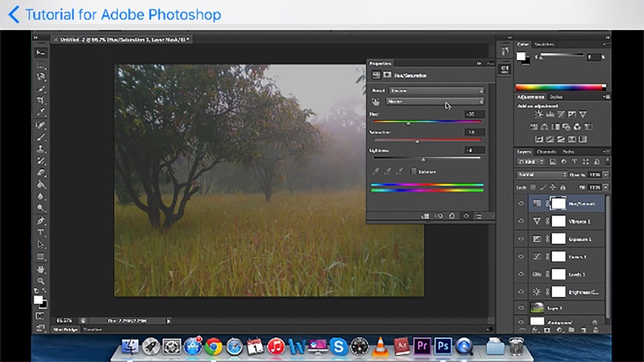Hide the Curves 1 layer

click(521, 256)
